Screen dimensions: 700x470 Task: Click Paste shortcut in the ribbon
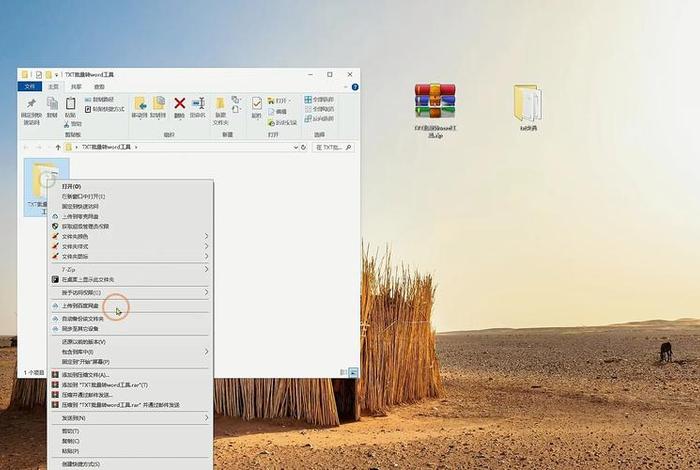[105, 109]
